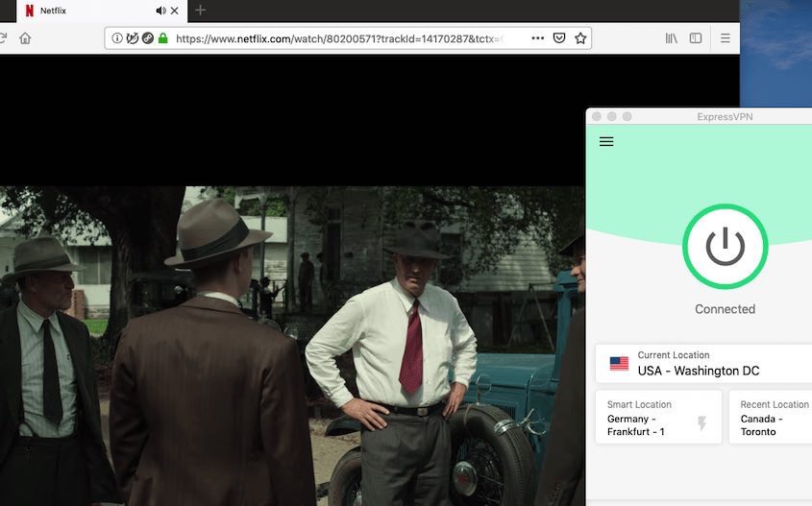Open a new browser tab
Screen dimensions: 812x506
(200, 11)
